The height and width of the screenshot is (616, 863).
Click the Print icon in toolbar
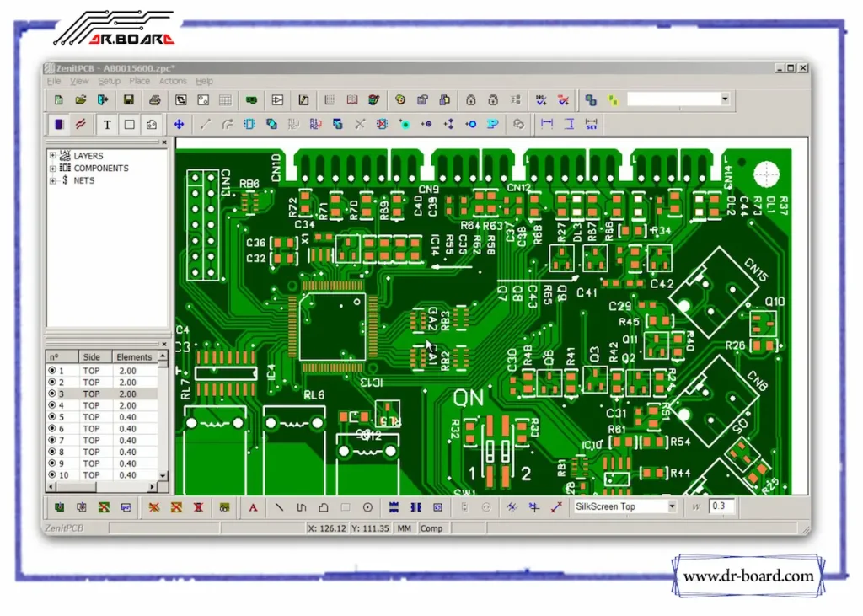(154, 99)
